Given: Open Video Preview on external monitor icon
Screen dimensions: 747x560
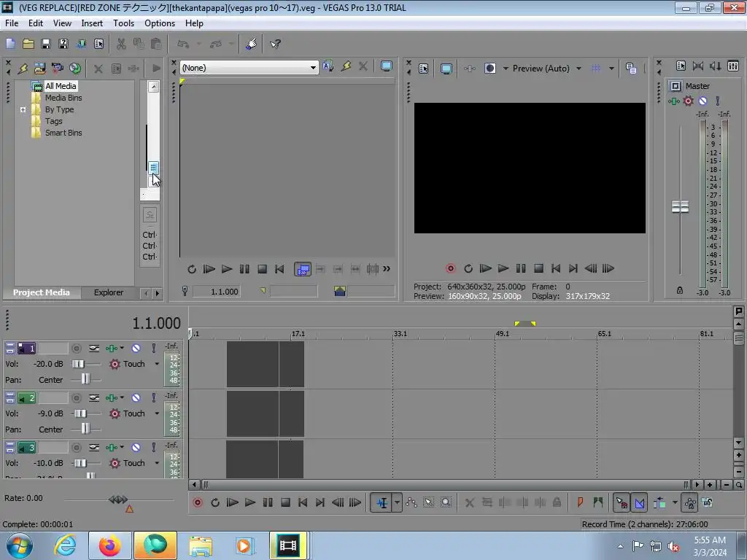Looking at the screenshot, I should coord(446,69).
